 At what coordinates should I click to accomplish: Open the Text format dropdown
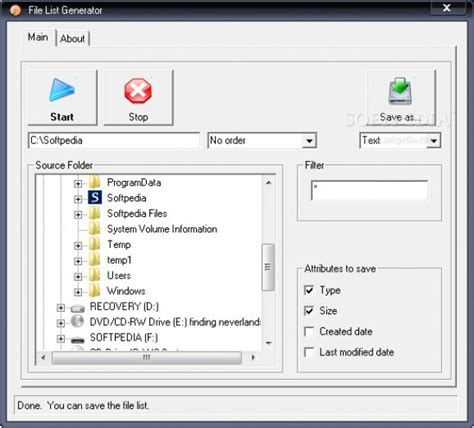(434, 141)
